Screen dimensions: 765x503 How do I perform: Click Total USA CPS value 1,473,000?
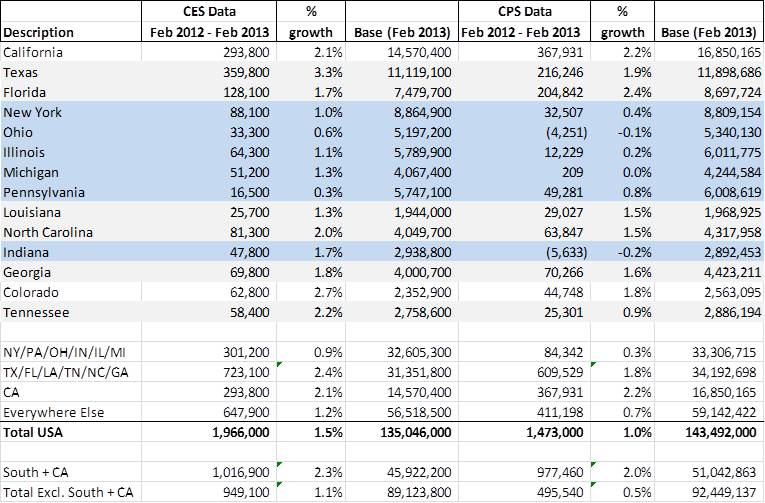click(x=555, y=432)
